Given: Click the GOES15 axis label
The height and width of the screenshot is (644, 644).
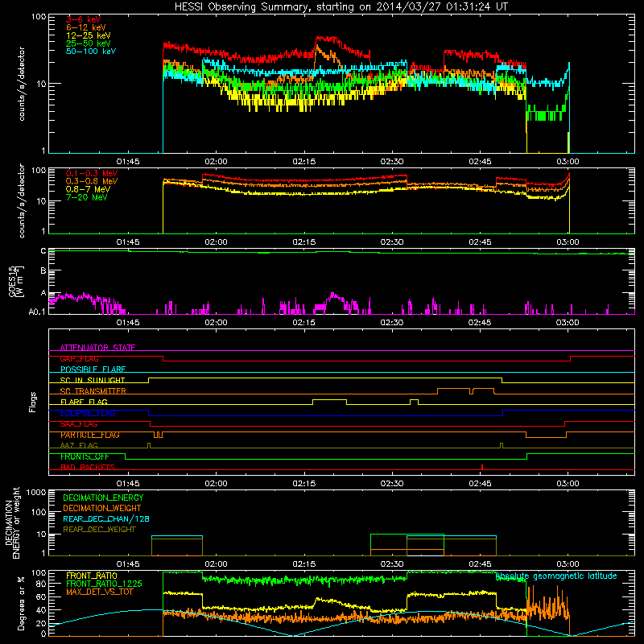Looking at the screenshot, I should point(16,281).
